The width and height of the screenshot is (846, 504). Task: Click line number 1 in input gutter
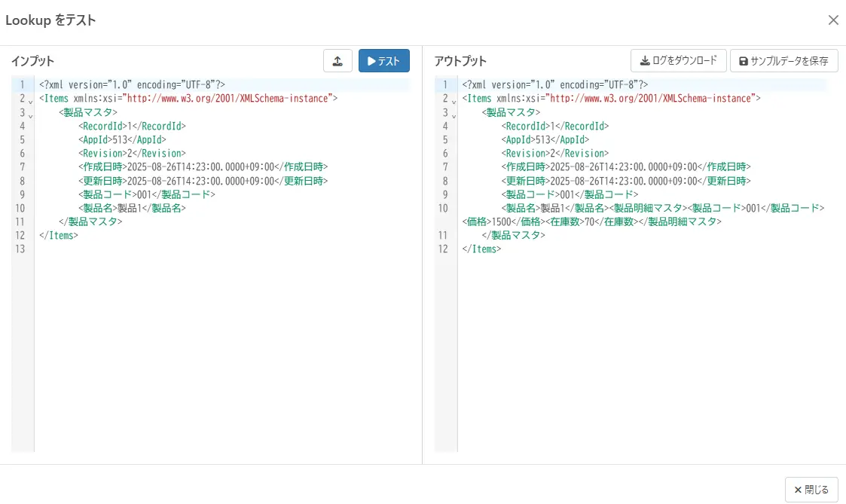22,85
